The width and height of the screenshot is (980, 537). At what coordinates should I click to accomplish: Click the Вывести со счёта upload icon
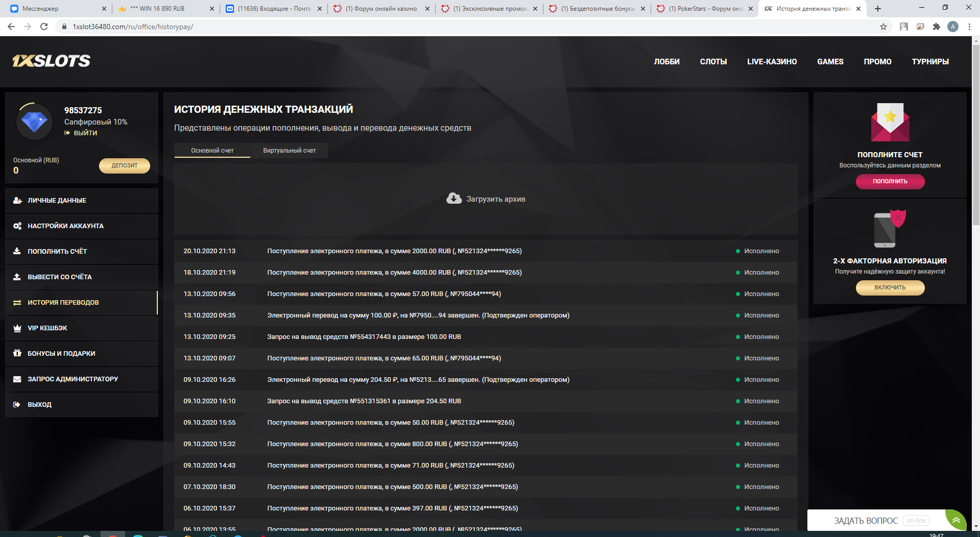tap(17, 277)
